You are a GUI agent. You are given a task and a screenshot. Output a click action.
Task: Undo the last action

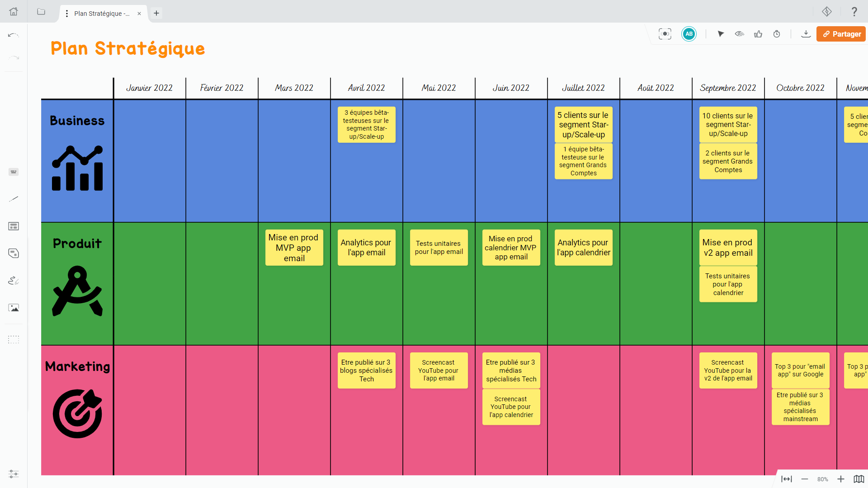coord(14,35)
